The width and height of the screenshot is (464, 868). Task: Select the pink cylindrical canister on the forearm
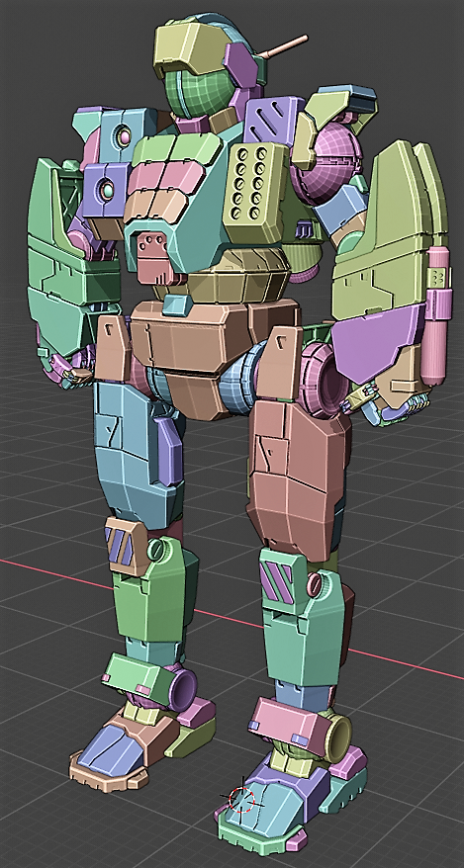point(437,316)
